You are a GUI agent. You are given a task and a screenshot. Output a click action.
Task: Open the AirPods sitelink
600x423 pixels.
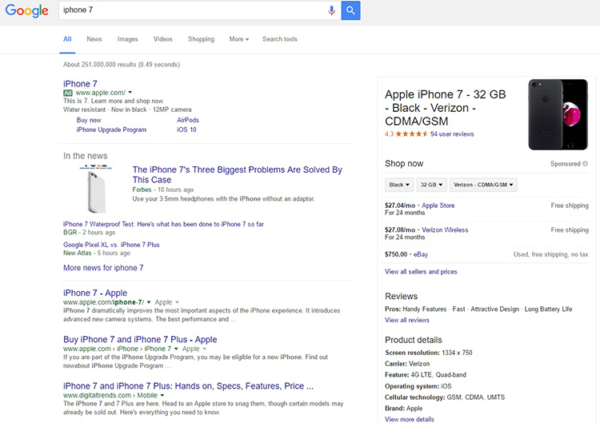[188, 120]
